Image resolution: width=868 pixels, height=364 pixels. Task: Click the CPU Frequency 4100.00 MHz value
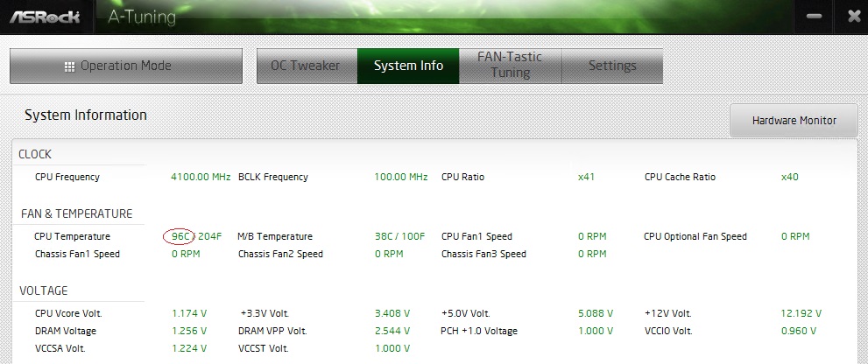tap(201, 177)
